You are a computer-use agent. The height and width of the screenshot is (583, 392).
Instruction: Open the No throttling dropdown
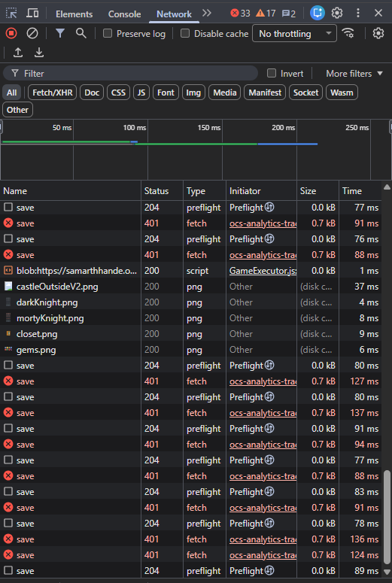coord(294,33)
